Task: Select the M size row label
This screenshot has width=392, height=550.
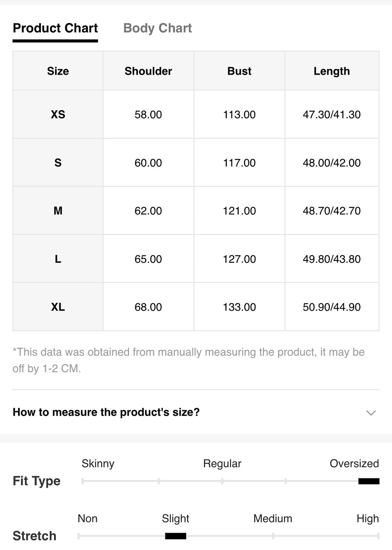Action: [x=58, y=211]
